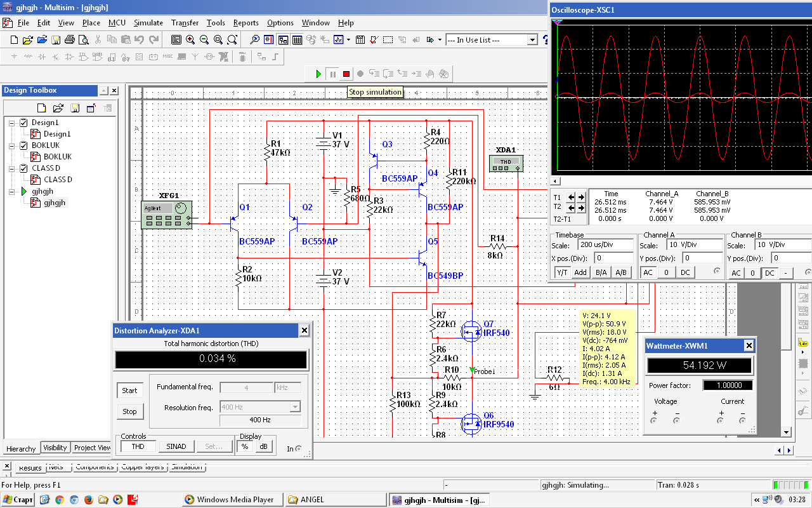The height and width of the screenshot is (508, 812).
Task: Select Y/T timebase mode
Action: point(562,272)
